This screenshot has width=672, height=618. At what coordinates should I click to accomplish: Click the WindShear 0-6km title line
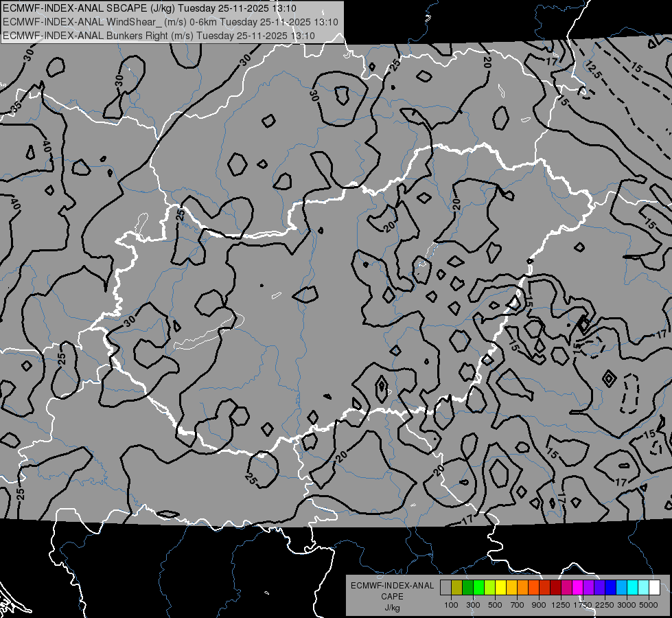(x=170, y=22)
